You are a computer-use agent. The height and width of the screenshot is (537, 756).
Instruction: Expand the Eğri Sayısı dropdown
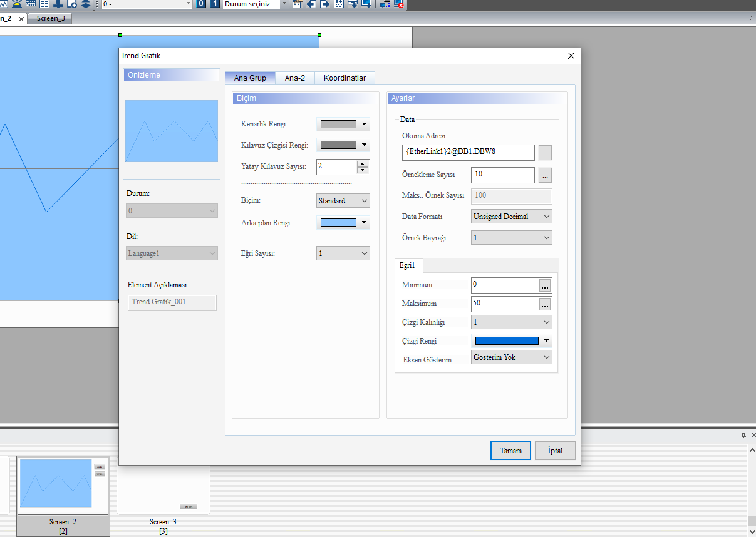pos(343,253)
